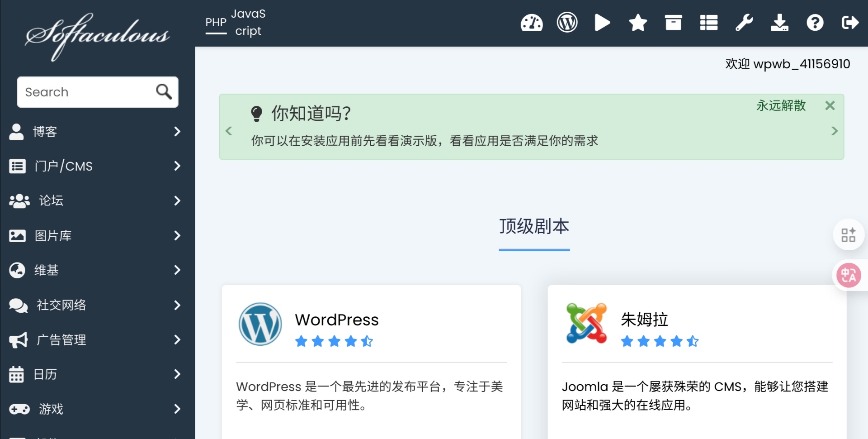Click the 你知道吗 lightbulb icon
This screenshot has height=439, width=868.
click(256, 114)
